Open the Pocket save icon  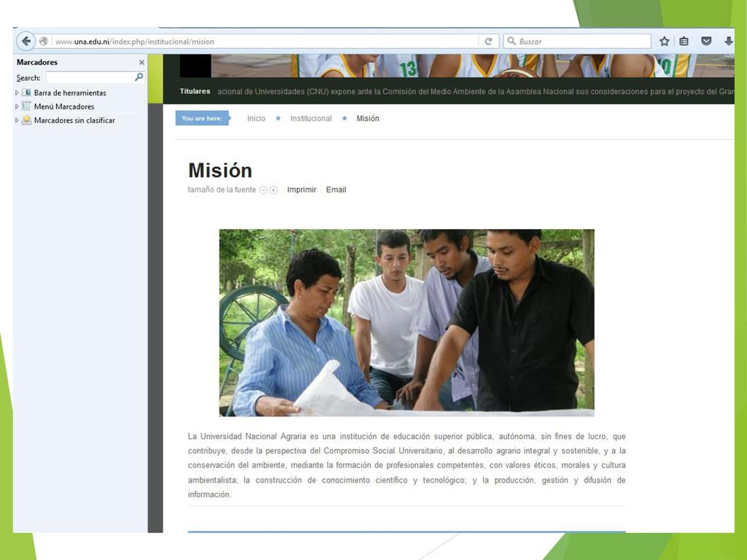click(x=706, y=42)
